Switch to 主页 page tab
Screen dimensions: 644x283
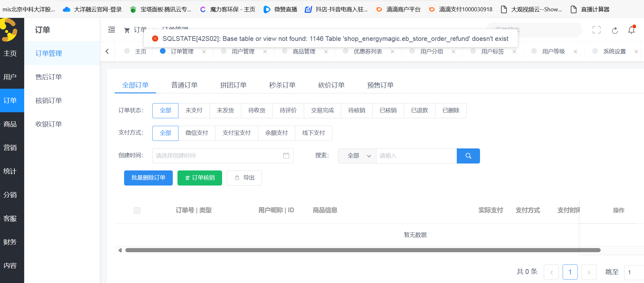pyautogui.click(x=135, y=52)
